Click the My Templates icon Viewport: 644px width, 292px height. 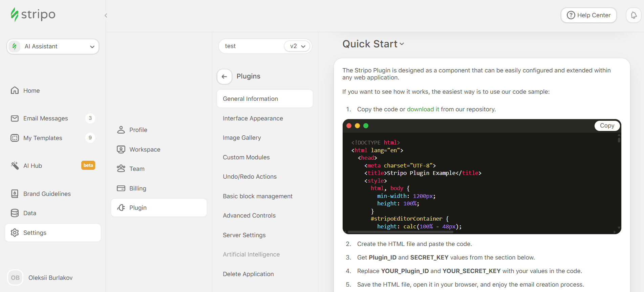(15, 138)
